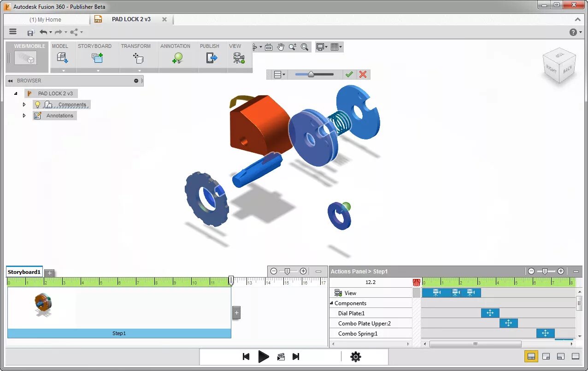Close the PAD LOCK 2 v3 tab
Screen dimensions: 588x371
pos(165,19)
